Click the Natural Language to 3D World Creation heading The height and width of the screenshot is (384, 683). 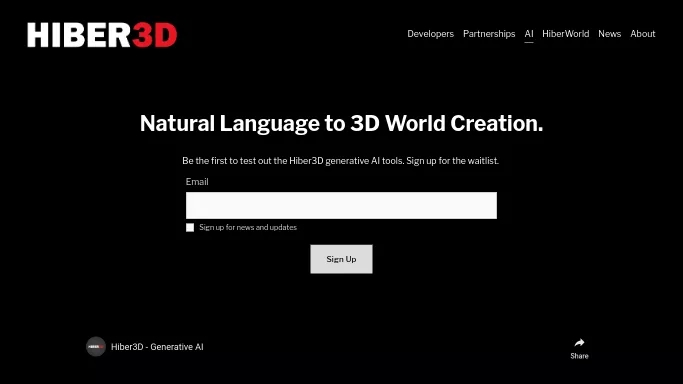pyautogui.click(x=341, y=124)
